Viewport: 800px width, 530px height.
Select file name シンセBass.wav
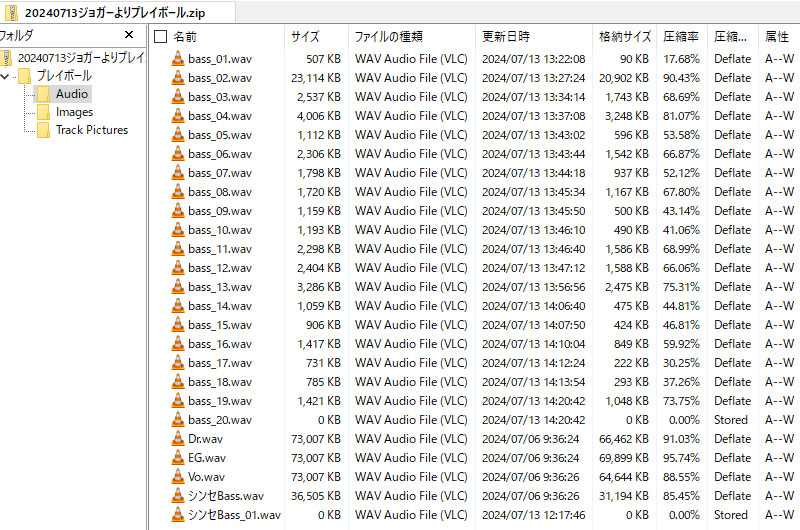[x=226, y=496]
